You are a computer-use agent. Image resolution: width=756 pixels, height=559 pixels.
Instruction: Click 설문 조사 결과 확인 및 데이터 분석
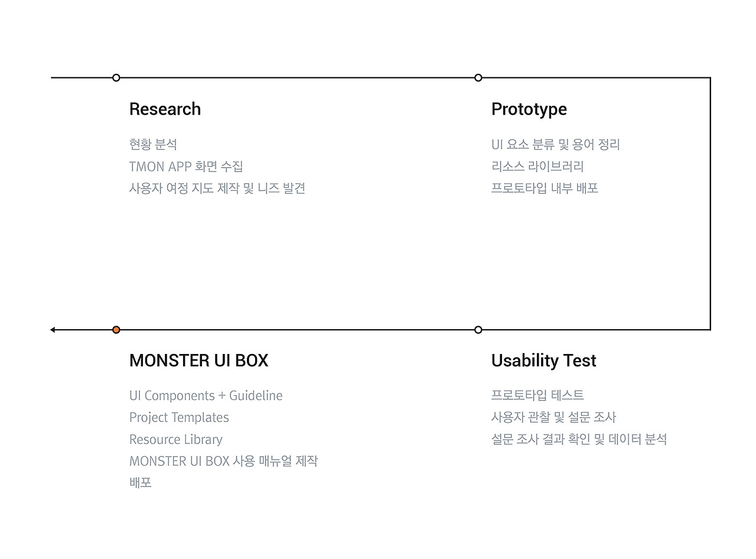tap(579, 440)
